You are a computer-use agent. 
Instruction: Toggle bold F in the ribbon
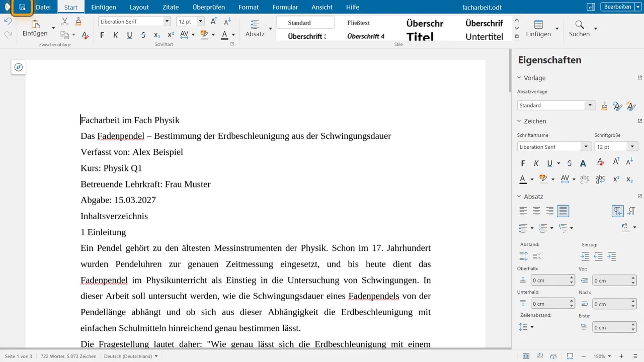pos(102,35)
